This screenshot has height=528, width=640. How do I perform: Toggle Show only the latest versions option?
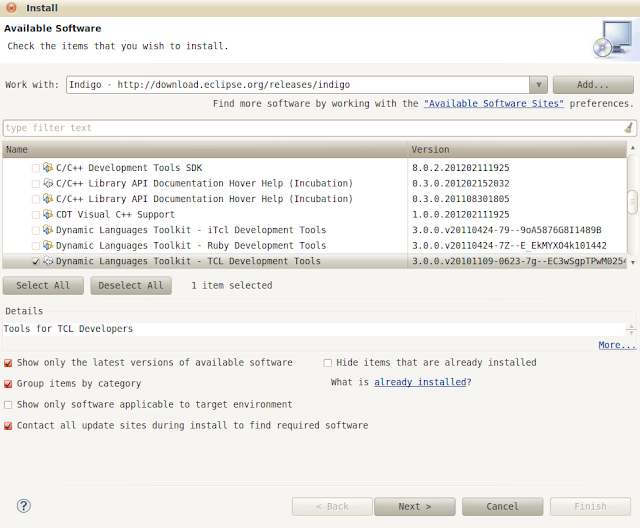[8, 363]
